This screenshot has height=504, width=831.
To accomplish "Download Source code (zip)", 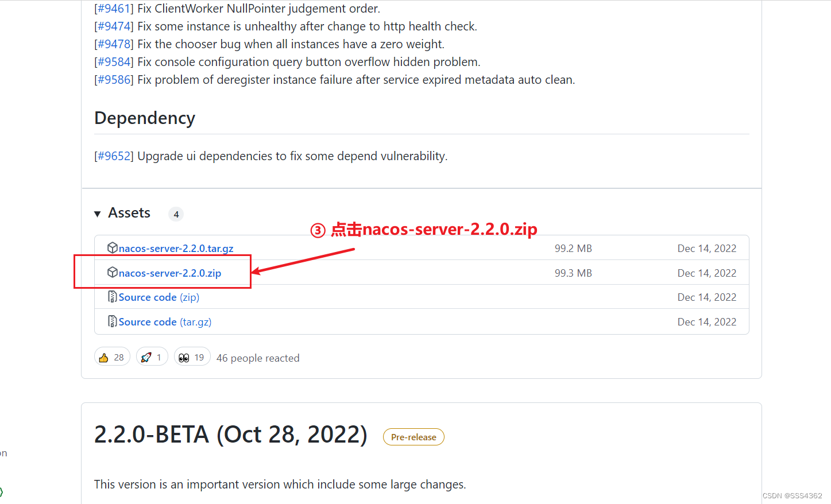I will pos(159,297).
